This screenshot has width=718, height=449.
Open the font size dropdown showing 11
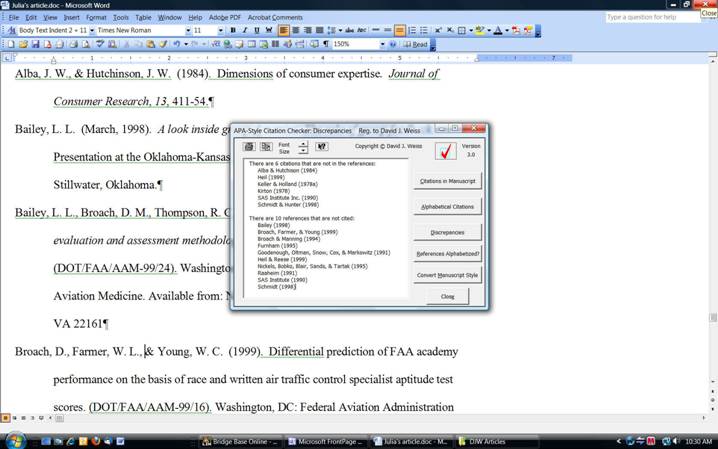pyautogui.click(x=221, y=30)
